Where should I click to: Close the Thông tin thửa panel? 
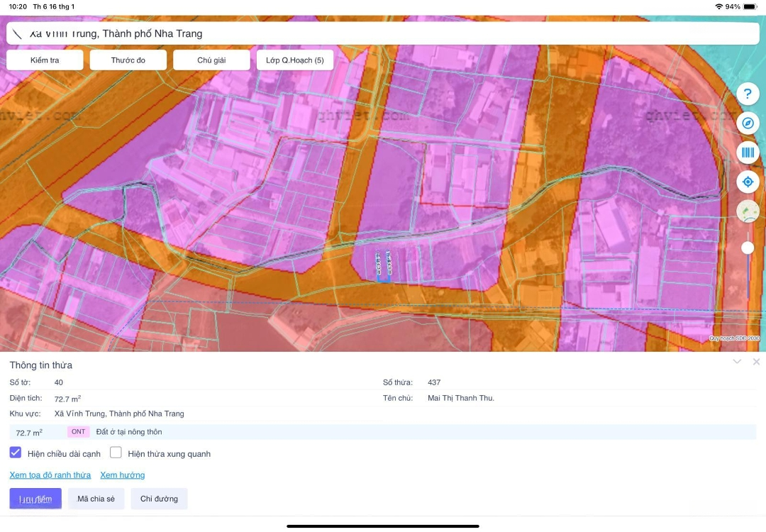(756, 362)
